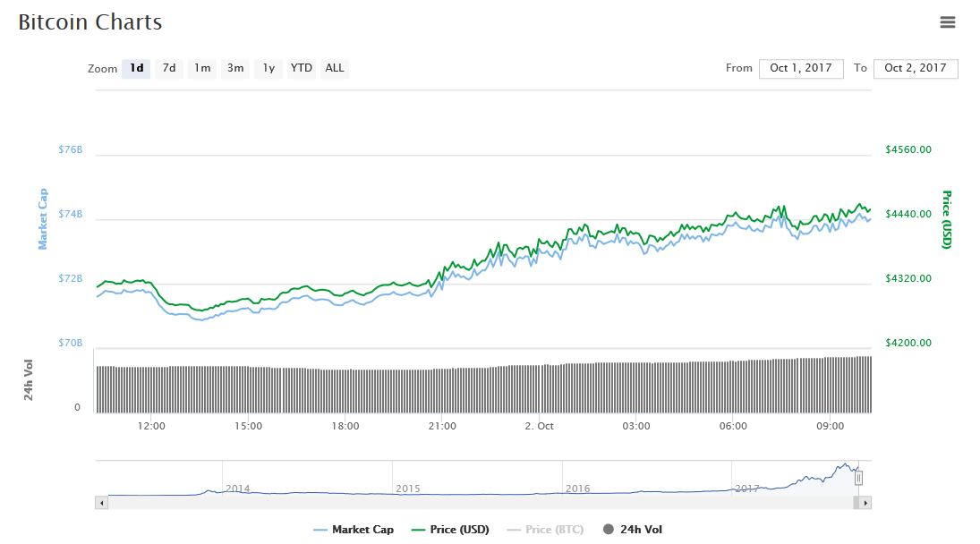This screenshot has width=980, height=544.
Task: Select the 7d zoom range
Action: tap(169, 68)
